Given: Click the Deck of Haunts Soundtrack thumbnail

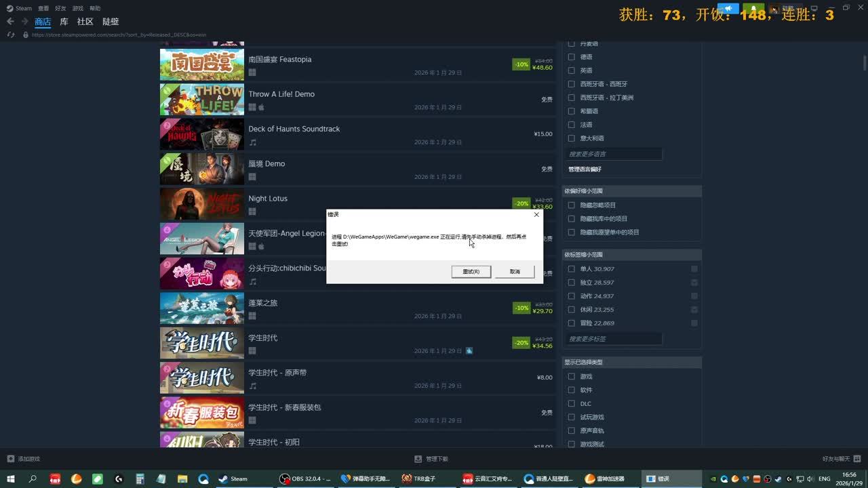Looking at the screenshot, I should [x=202, y=134].
